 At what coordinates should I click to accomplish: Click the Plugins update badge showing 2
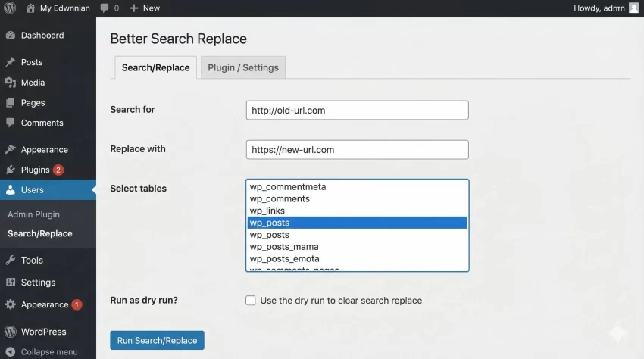58,170
